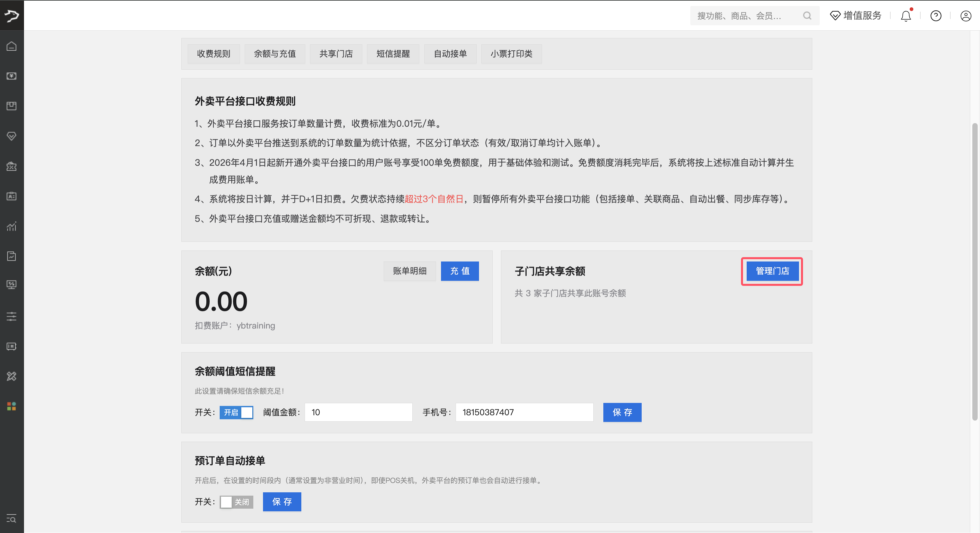Turn off balance threshold SMS reminder switch
The width and height of the screenshot is (980, 533).
click(236, 412)
